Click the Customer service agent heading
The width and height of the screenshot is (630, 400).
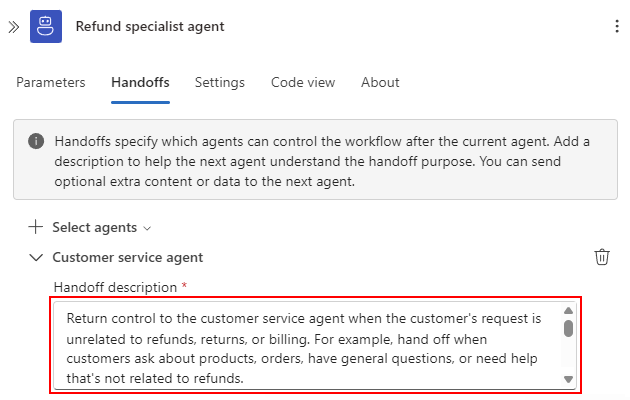128,257
